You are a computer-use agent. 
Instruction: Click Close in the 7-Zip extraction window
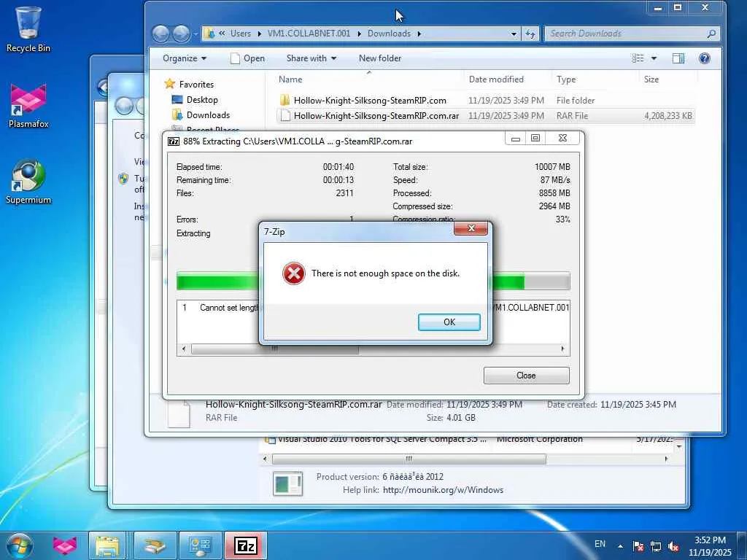(x=526, y=376)
